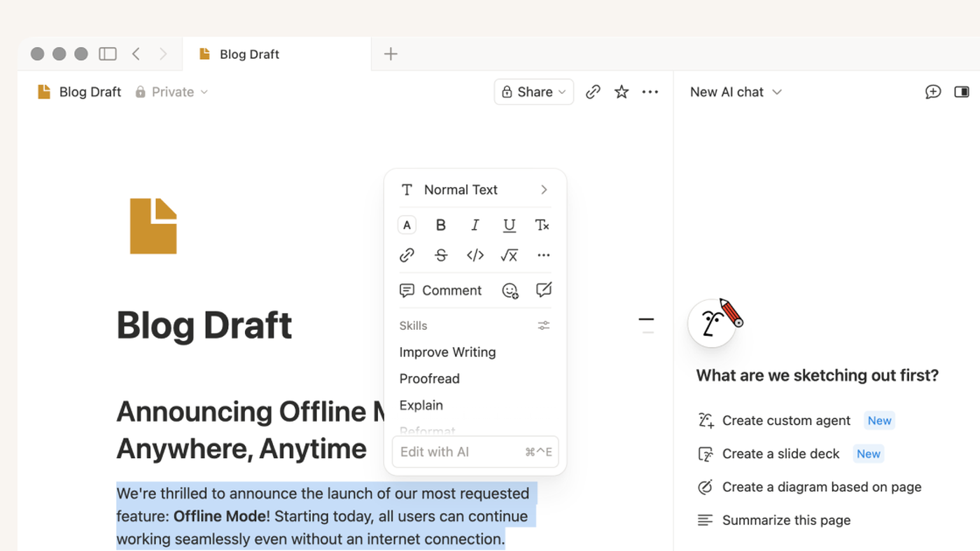Apply strikethrough to selection
980x551 pixels.
[x=441, y=256]
